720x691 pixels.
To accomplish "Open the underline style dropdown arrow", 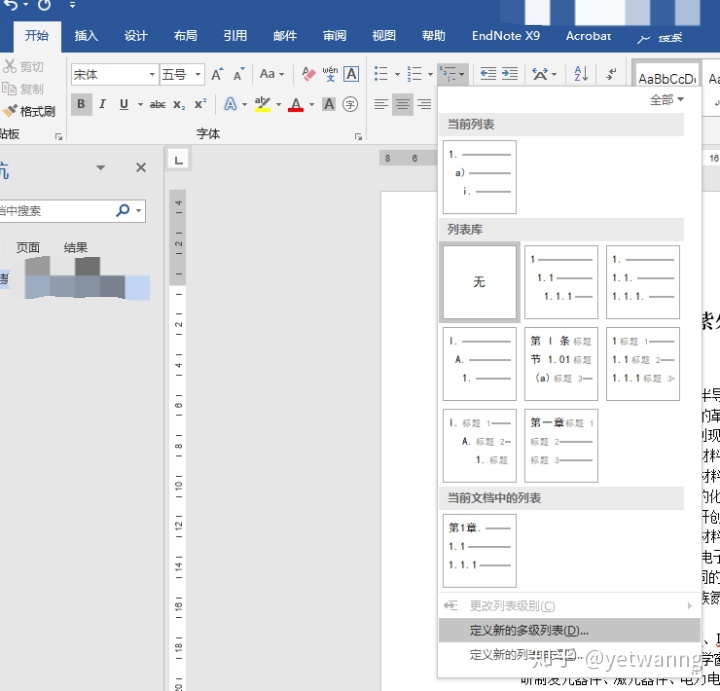I will click(140, 105).
